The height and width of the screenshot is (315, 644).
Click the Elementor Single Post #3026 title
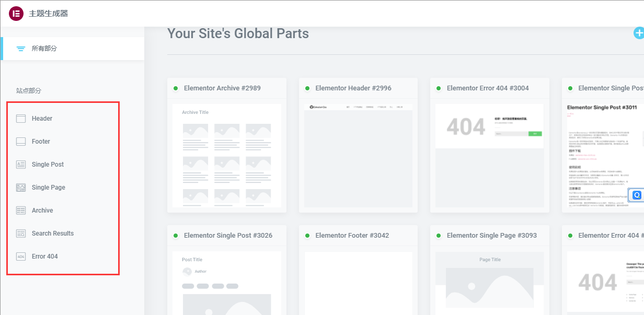click(x=228, y=236)
